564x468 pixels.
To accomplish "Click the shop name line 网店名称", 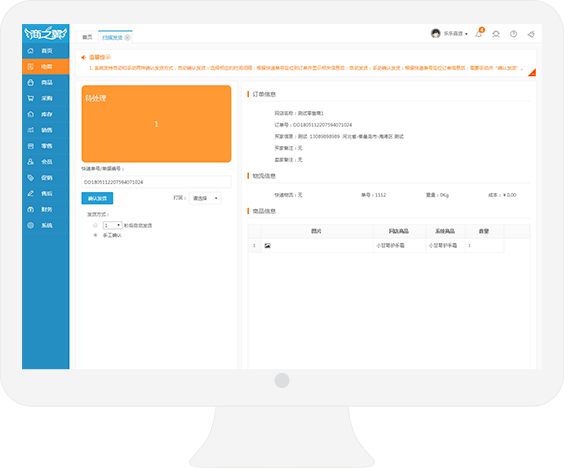I will (x=299, y=113).
